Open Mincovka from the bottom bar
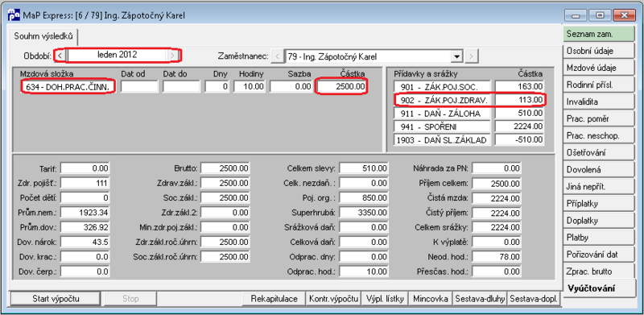This screenshot has width=644, height=315. tap(431, 299)
